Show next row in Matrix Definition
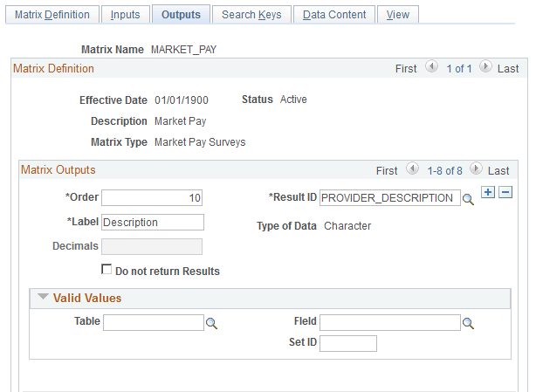Screen dimensions: 536x392 [485, 66]
